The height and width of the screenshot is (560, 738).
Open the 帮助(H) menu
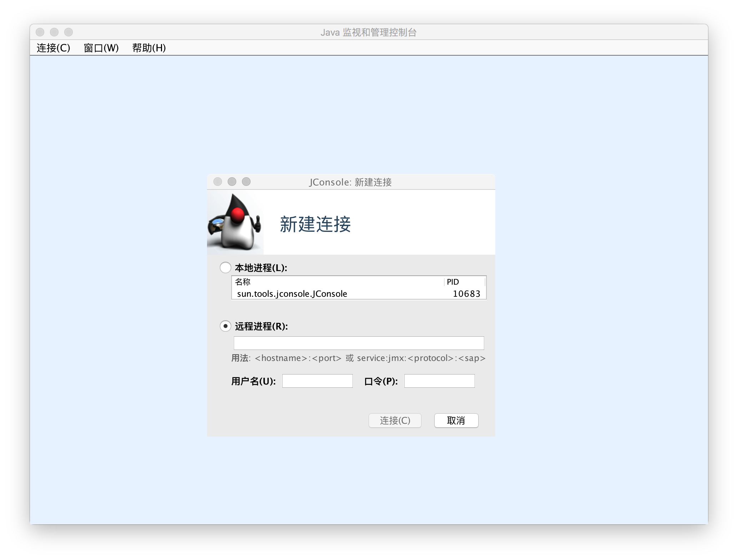pyautogui.click(x=149, y=48)
